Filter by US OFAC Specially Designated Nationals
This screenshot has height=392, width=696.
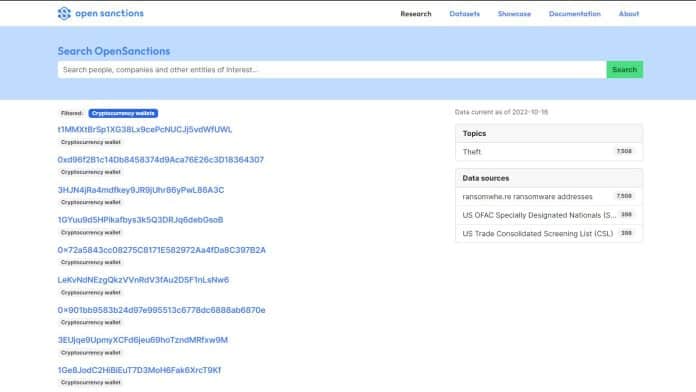point(549,215)
